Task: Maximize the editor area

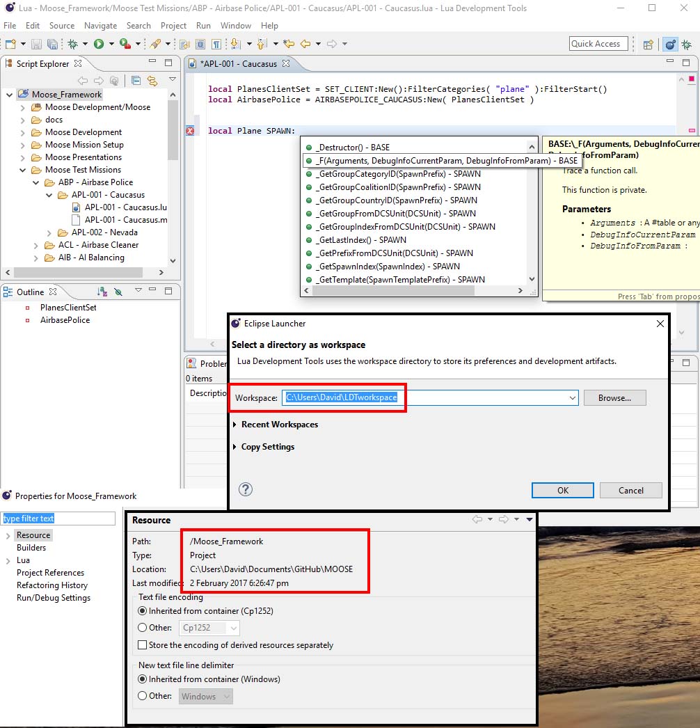Action: 686,62
